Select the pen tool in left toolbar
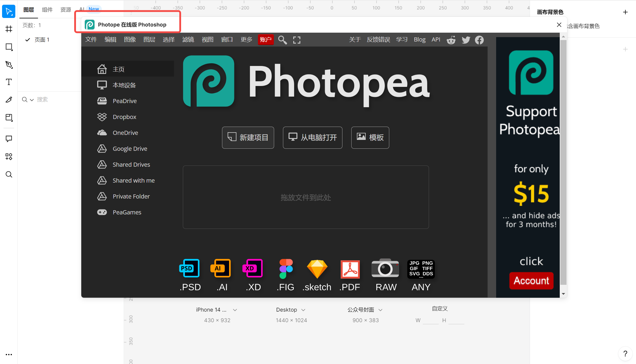Image resolution: width=636 pixels, height=364 pixels. (9, 64)
